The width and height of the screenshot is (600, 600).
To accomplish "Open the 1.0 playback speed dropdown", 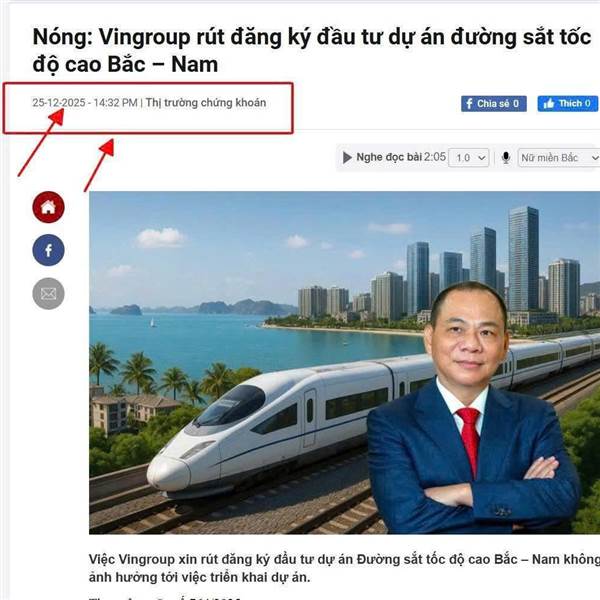I will (469, 158).
